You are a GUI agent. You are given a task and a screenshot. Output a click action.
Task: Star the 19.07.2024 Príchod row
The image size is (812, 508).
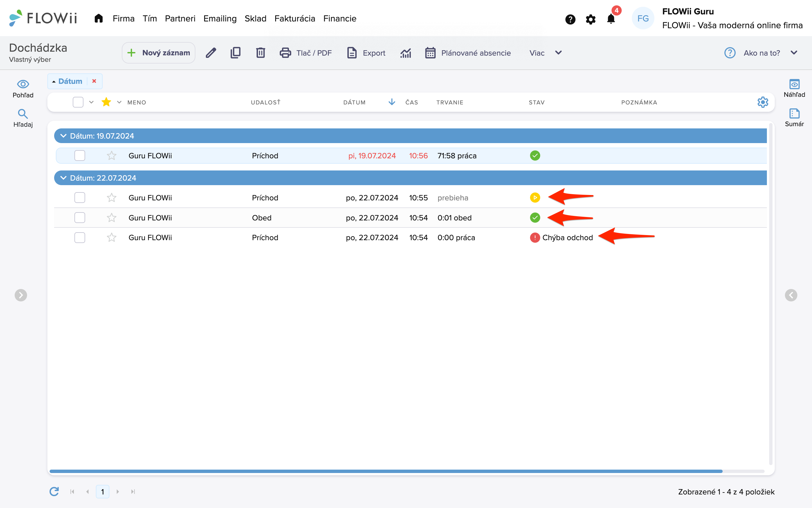point(111,156)
